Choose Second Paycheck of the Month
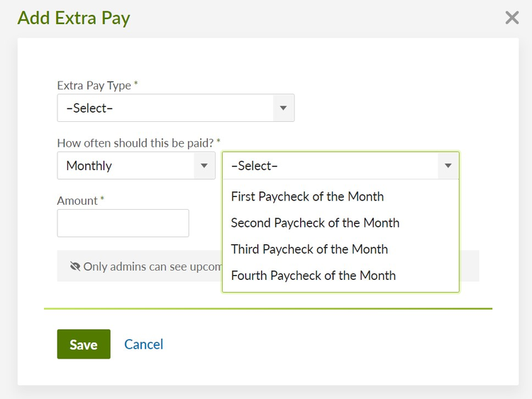This screenshot has height=399, width=532. coord(340,223)
